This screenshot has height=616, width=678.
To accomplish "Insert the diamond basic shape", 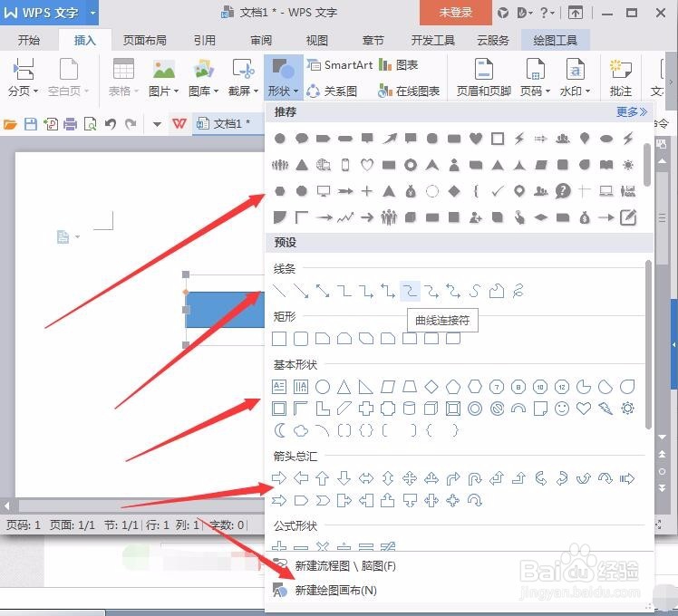I will [x=431, y=387].
